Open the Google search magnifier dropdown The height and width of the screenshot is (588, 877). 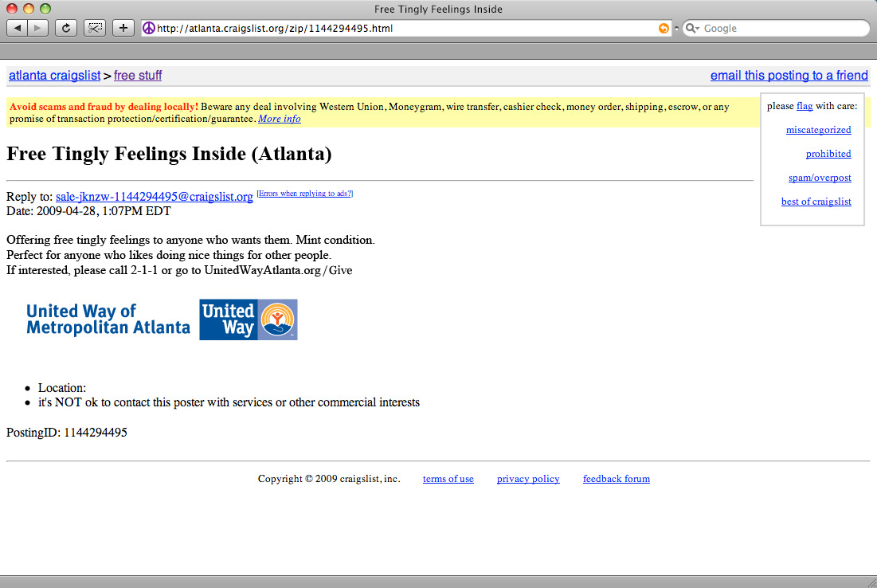(692, 28)
